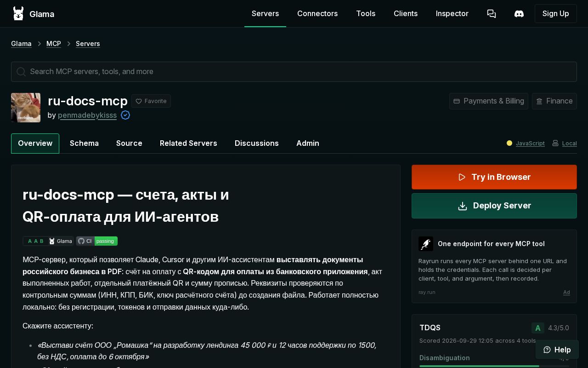588x368 pixels.
Task: Go to MCP breadcrumb link
Action: pyautogui.click(x=54, y=44)
